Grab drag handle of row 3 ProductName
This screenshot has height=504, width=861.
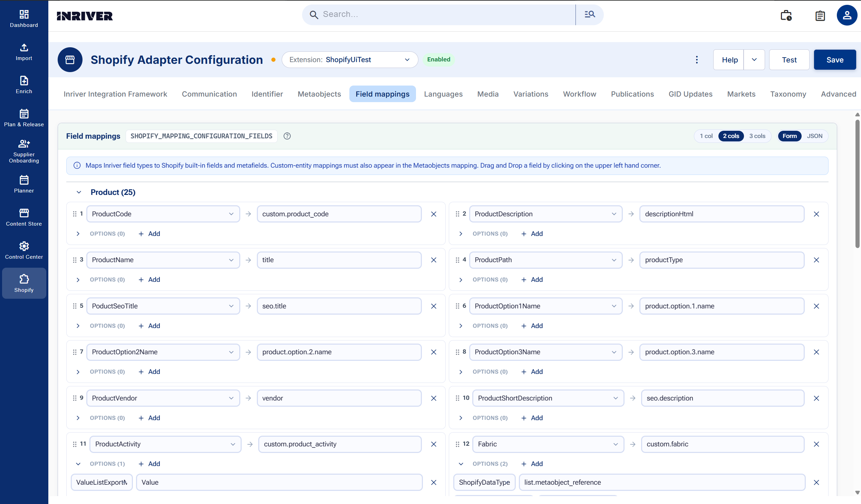[x=75, y=260]
